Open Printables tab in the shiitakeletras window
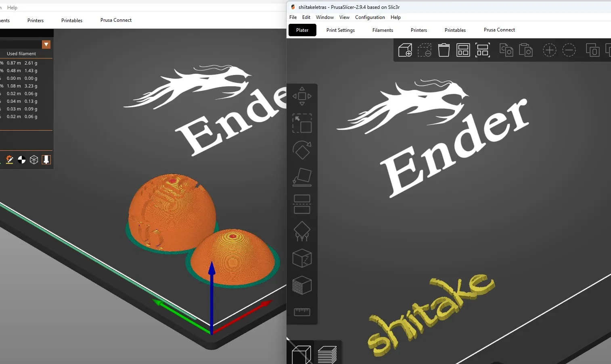Image resolution: width=611 pixels, height=364 pixels. [x=455, y=30]
